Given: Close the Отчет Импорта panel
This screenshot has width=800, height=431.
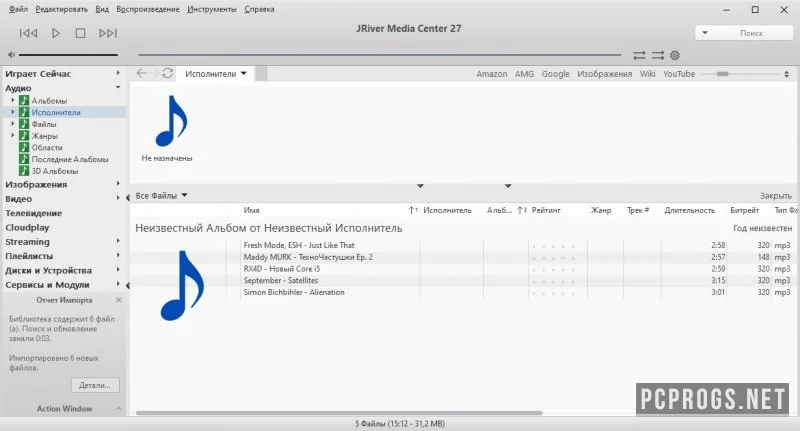Looking at the screenshot, I should [118, 300].
